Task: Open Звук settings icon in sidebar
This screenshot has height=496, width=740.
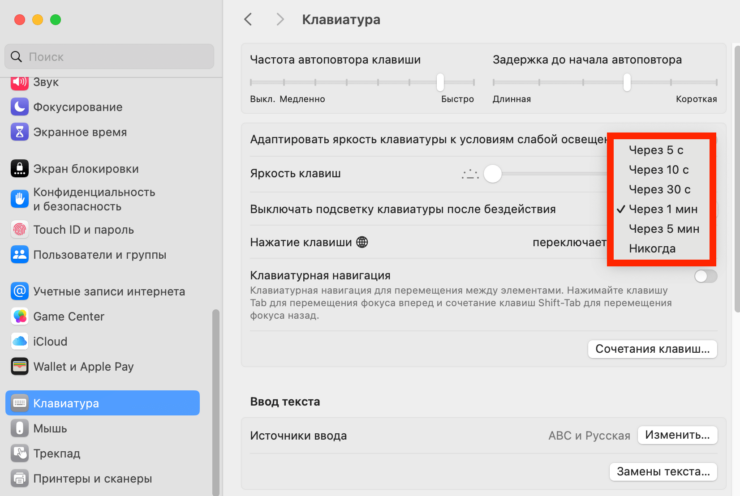Action: click(19, 82)
